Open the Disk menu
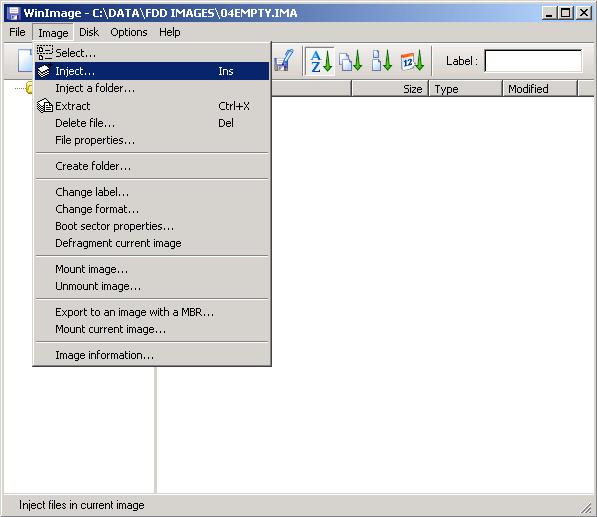The height and width of the screenshot is (517, 597). pyautogui.click(x=89, y=32)
